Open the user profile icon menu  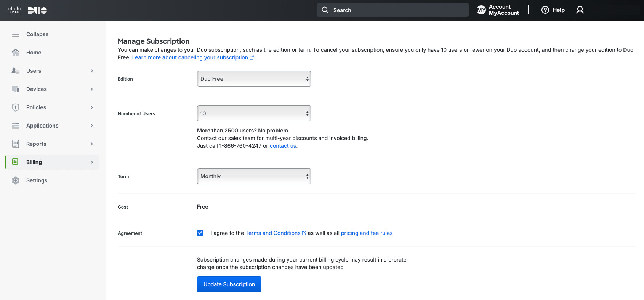pos(580,10)
